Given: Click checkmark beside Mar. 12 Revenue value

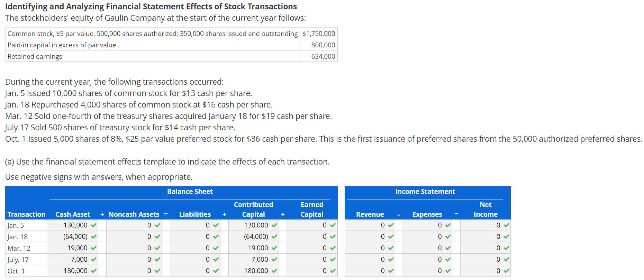Looking at the screenshot, I should click(391, 248).
